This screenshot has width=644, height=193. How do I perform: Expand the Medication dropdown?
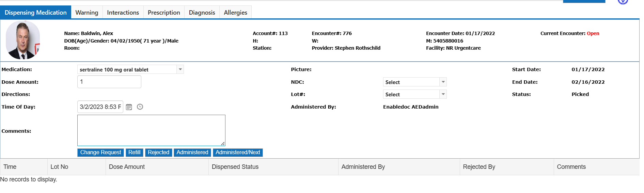click(180, 69)
